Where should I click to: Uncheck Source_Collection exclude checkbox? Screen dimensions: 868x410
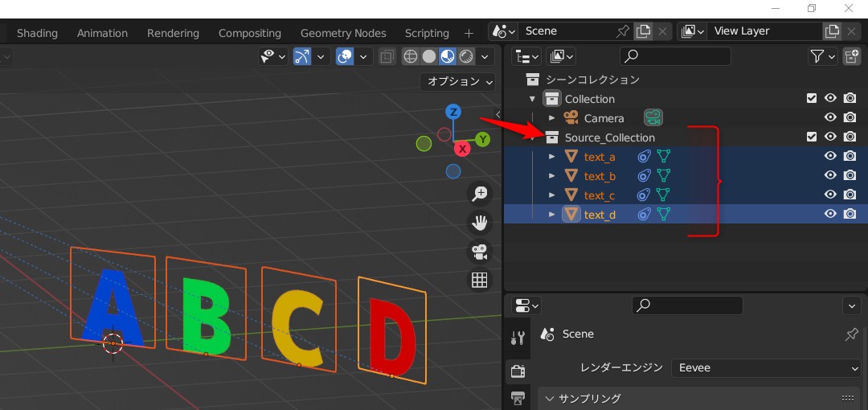point(812,137)
